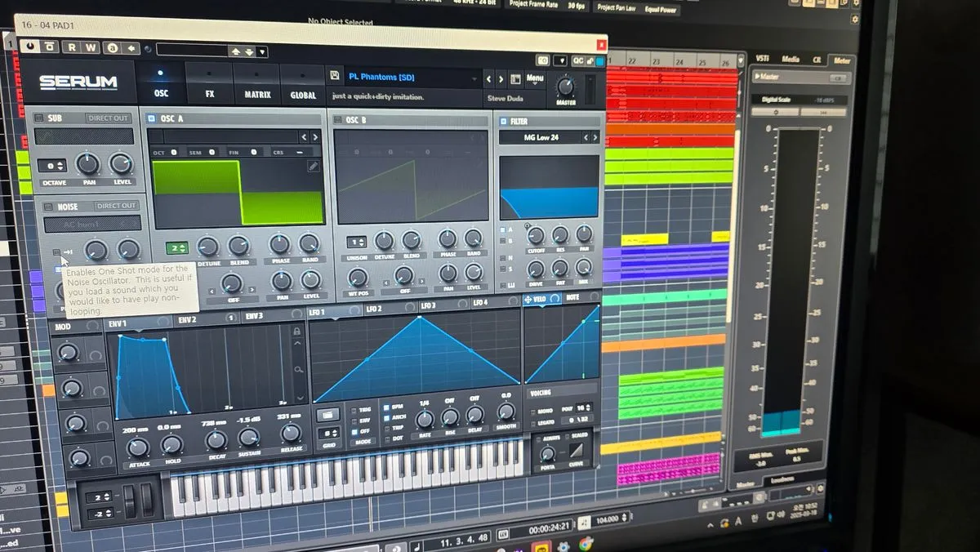Image resolution: width=980 pixels, height=552 pixels.
Task: Open the OSC A wavetable pencil editor
Action: point(314,166)
